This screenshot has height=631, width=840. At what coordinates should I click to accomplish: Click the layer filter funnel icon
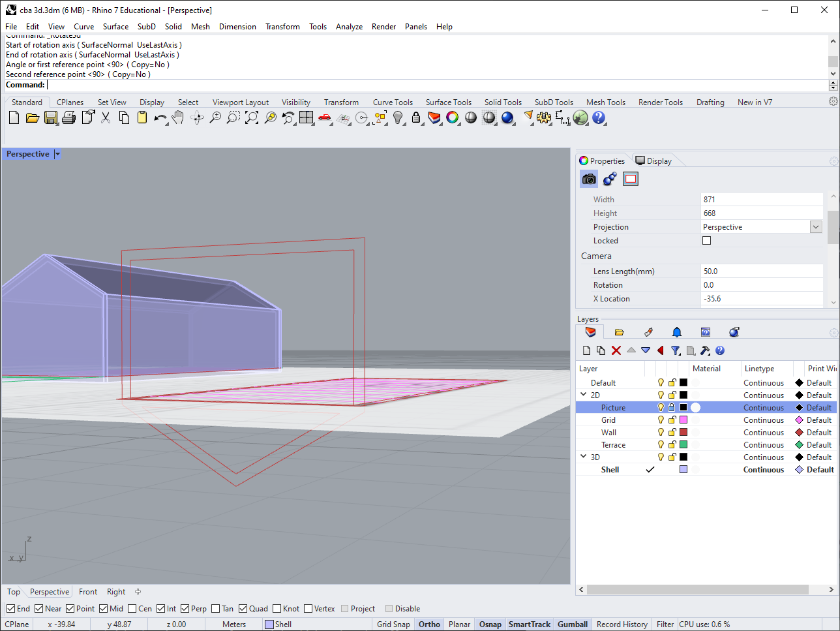pyautogui.click(x=676, y=350)
